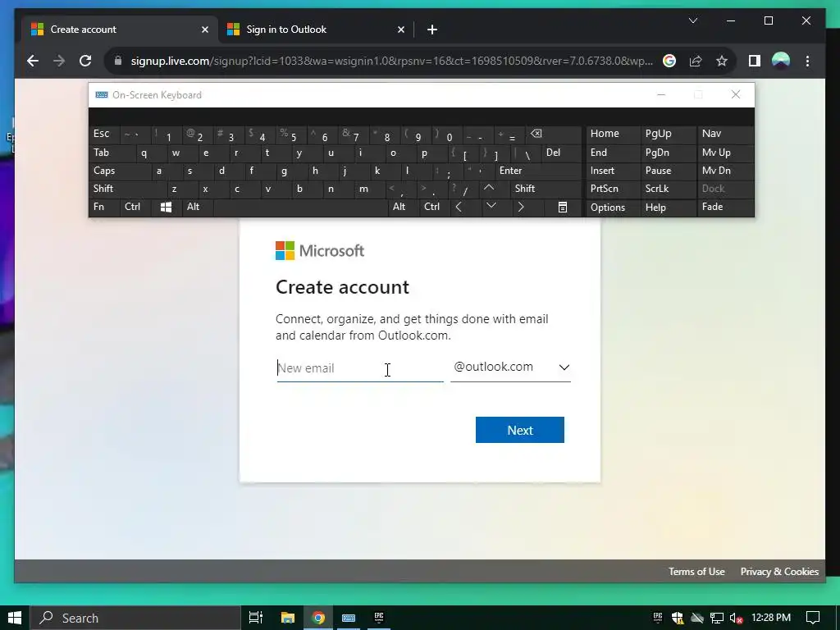Toggle ScrLk on the On-Screen Keyboard
This screenshot has width=840, height=630.
point(669,189)
